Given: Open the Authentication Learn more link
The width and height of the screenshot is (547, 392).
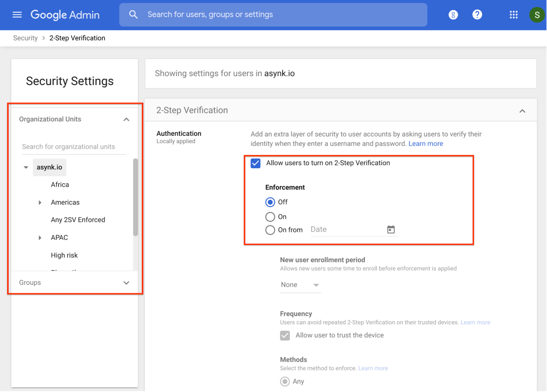Looking at the screenshot, I should coord(426,144).
